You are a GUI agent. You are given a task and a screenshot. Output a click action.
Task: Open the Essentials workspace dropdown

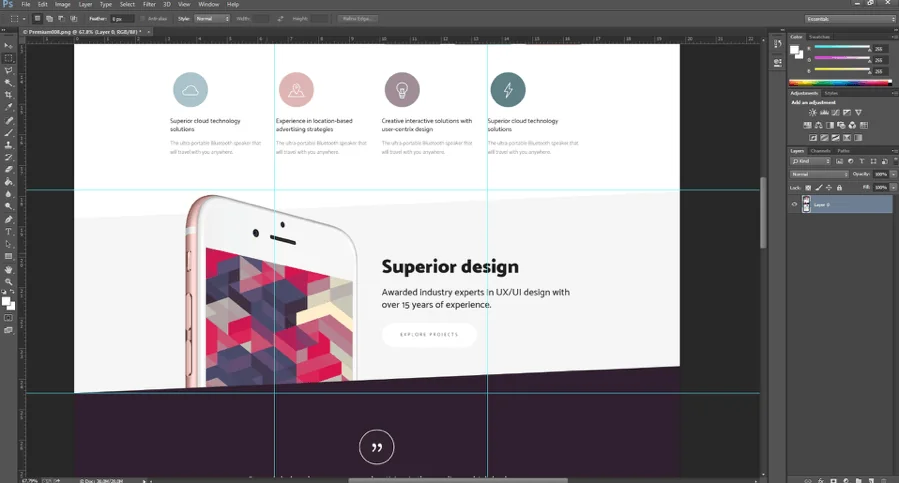(x=850, y=19)
